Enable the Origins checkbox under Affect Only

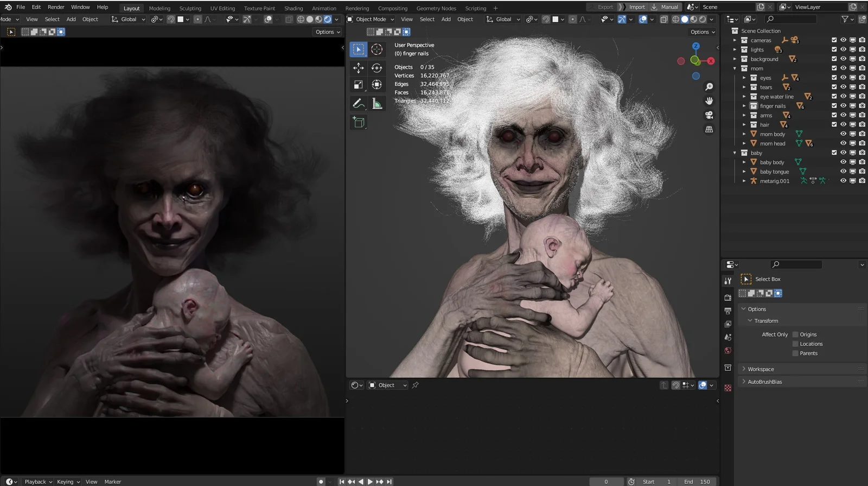pyautogui.click(x=795, y=334)
